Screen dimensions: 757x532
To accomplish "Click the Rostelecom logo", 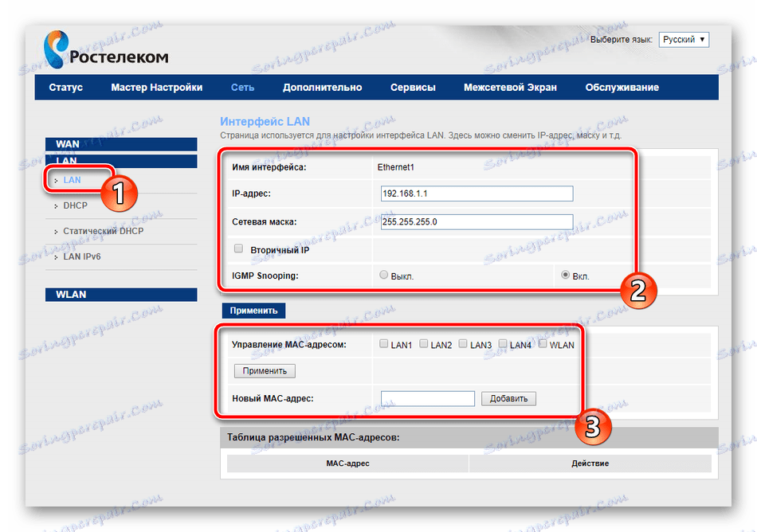I will tap(106, 50).
